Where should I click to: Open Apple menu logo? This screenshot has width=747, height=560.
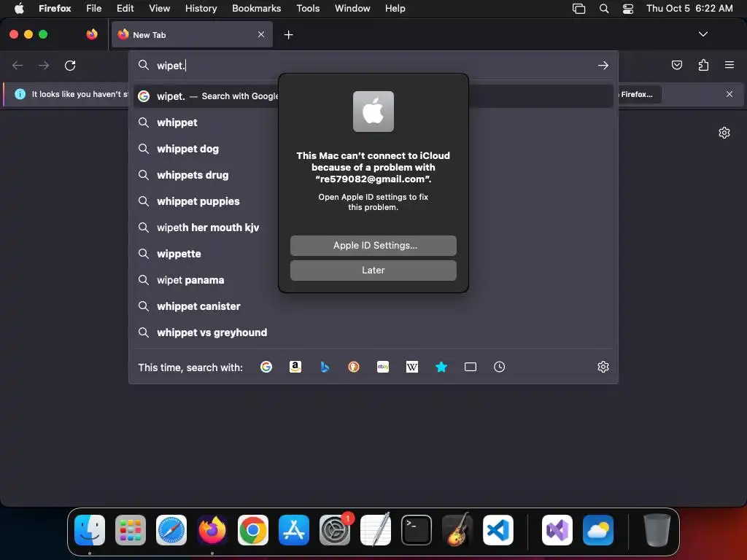[x=19, y=8]
